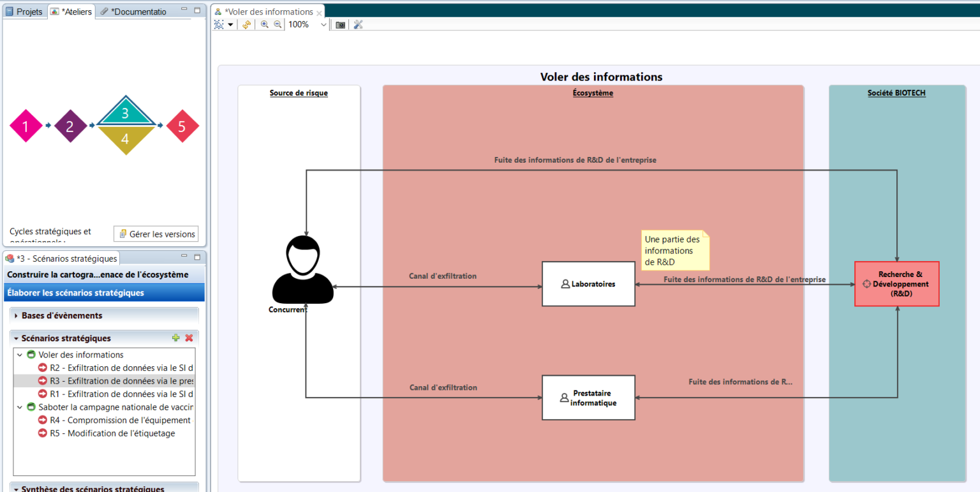Viewport: 980px width, 492px height.
Task: Select the yellow sticky note about R&D informations
Action: [674, 250]
